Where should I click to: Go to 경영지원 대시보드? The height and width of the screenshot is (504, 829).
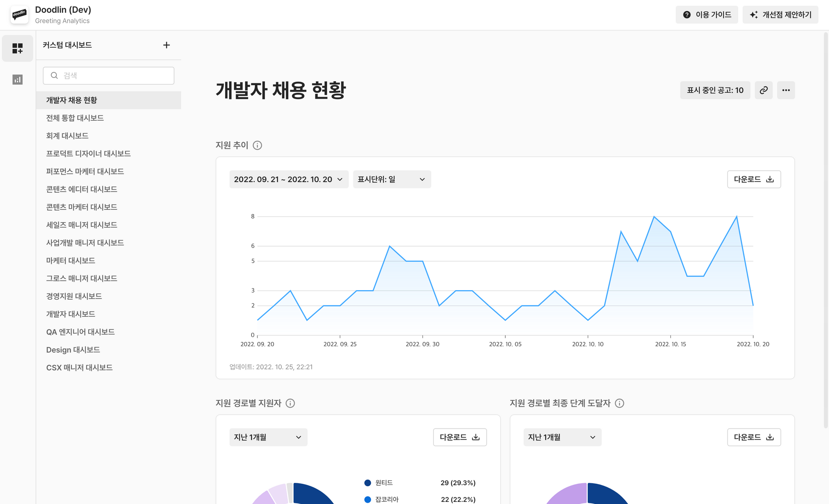pyautogui.click(x=109, y=296)
